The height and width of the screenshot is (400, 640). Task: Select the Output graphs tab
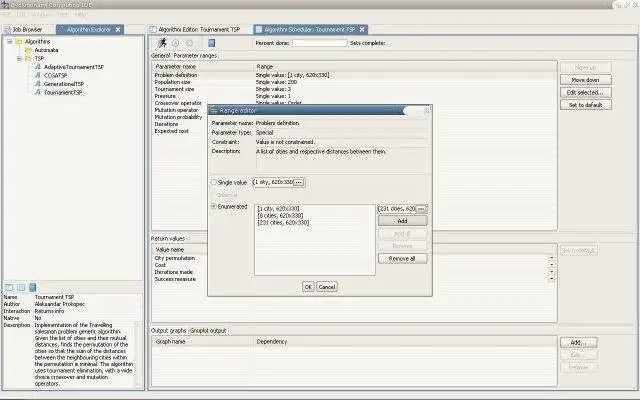(169, 331)
